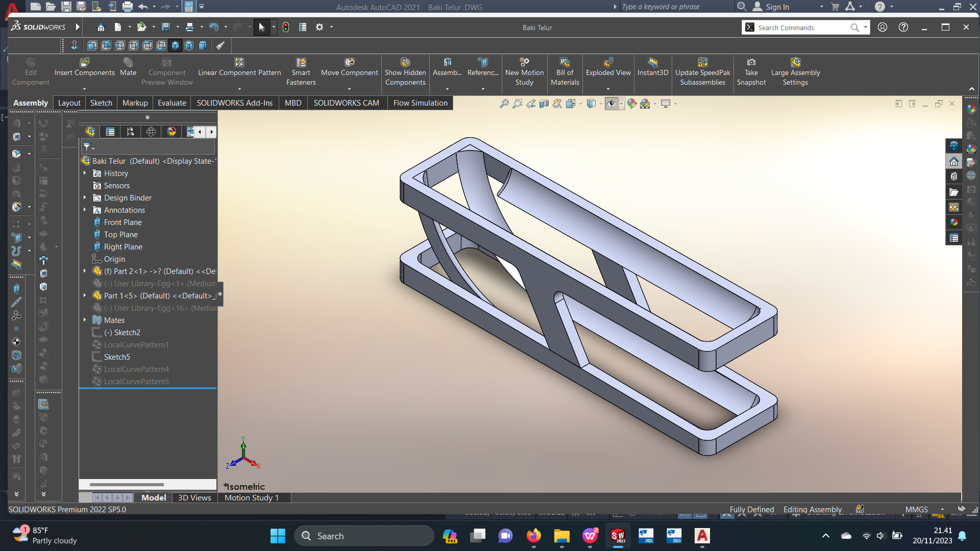The image size is (980, 551).
Task: Select the Normal To view icon
Action: pyautogui.click(x=74, y=45)
